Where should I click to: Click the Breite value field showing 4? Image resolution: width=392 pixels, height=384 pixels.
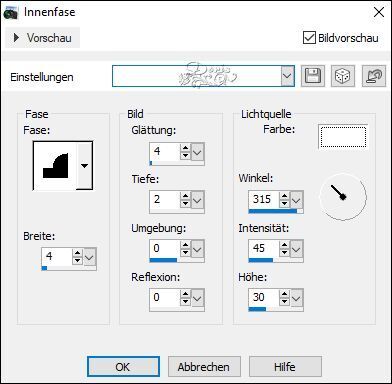pyautogui.click(x=57, y=257)
